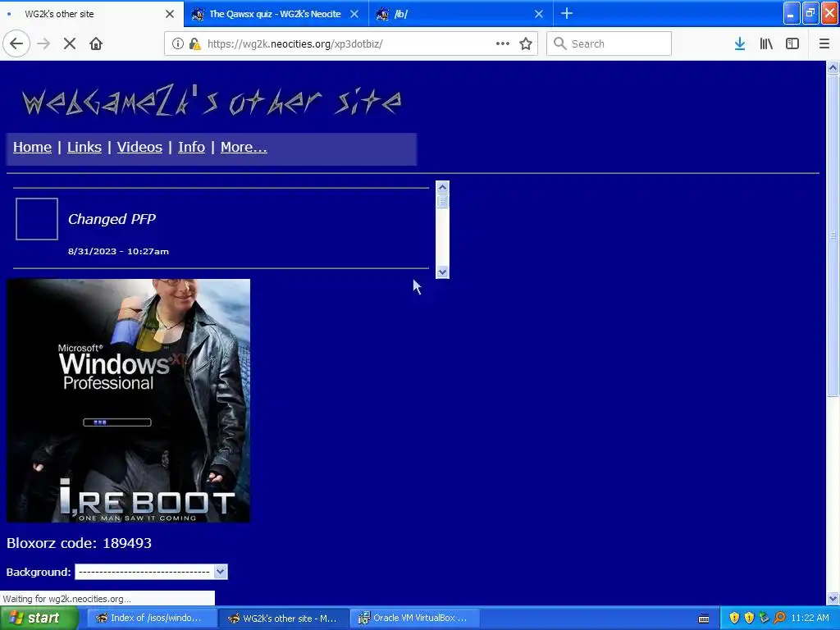This screenshot has height=630, width=840.
Task: Click the page scrollbar up arrow
Action: [833, 67]
